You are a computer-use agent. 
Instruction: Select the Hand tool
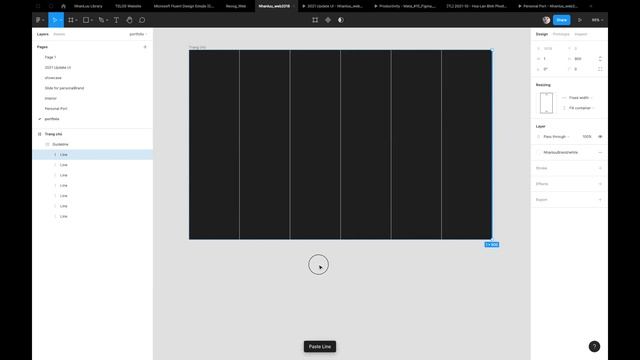click(x=129, y=20)
